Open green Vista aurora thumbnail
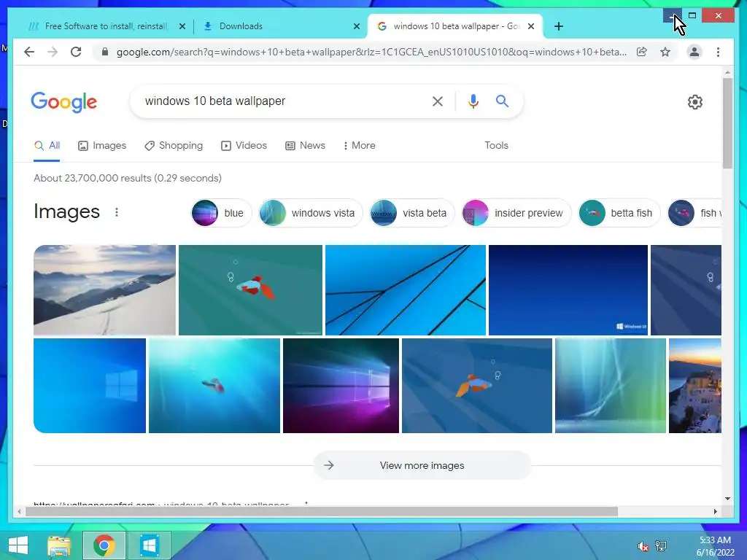 (611, 386)
